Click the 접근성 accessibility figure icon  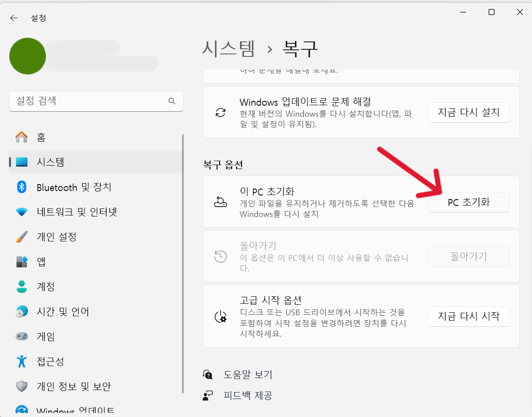click(22, 362)
